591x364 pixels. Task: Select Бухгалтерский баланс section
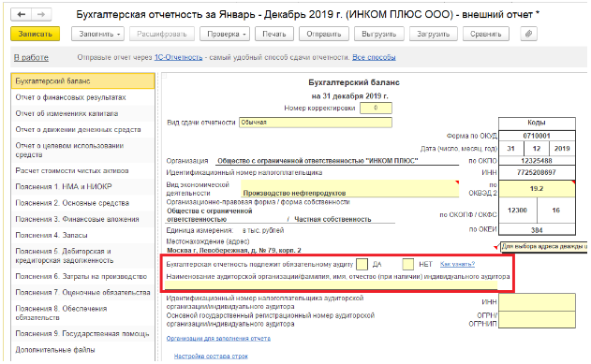[x=83, y=80]
